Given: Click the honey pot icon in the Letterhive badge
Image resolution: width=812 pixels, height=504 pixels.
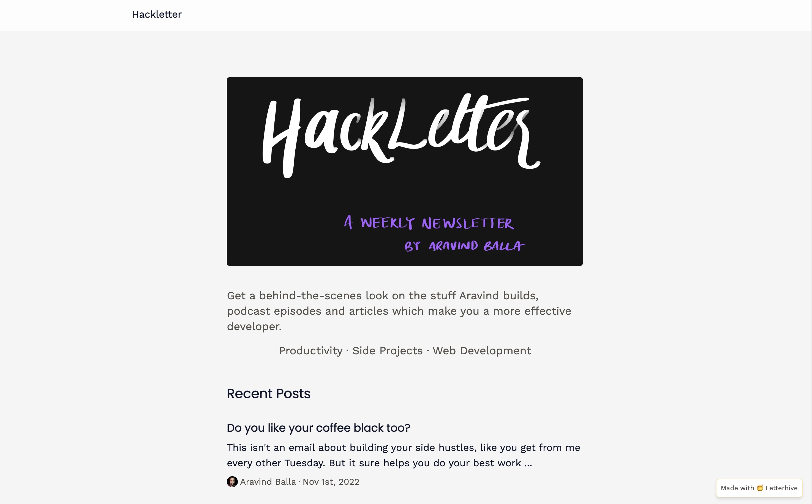Looking at the screenshot, I should click(x=760, y=488).
